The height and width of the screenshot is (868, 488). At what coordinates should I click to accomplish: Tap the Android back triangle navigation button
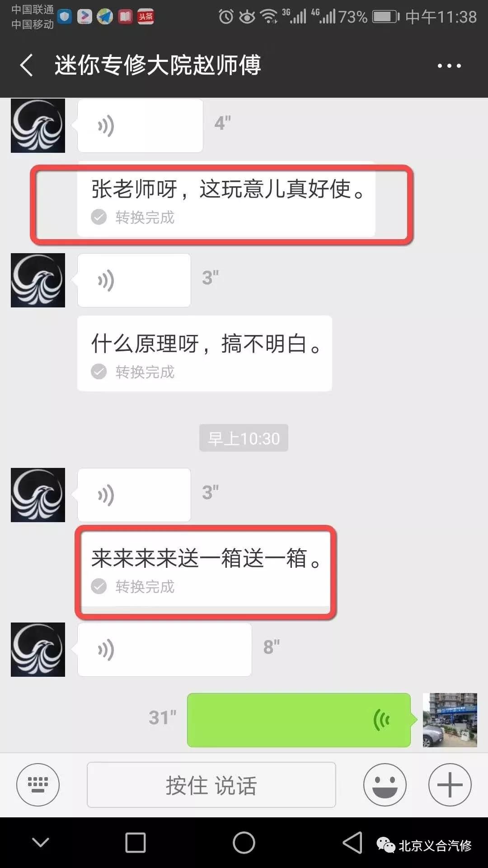pos(352,843)
